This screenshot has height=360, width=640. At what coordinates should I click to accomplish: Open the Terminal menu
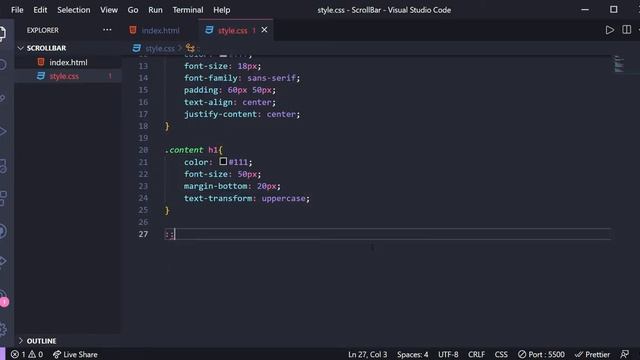pyautogui.click(x=188, y=10)
